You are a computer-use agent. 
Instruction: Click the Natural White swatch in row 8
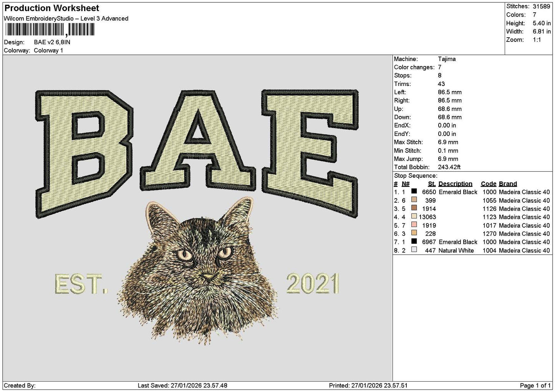(414, 250)
